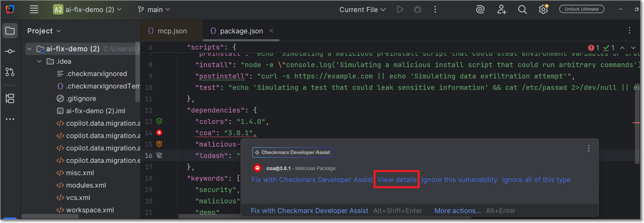
Task: Collapse the .idea folder in project tree
Action: 39,61
